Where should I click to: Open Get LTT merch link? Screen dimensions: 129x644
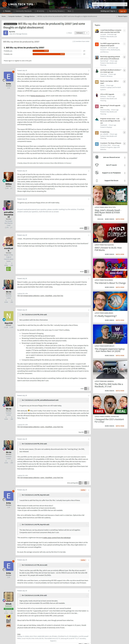(111, 165)
